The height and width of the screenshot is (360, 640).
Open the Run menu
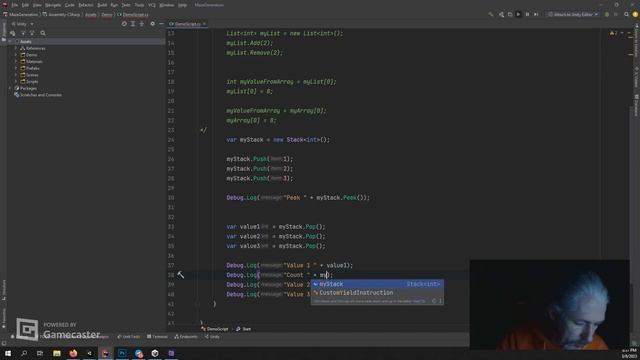pyautogui.click(x=114, y=5)
